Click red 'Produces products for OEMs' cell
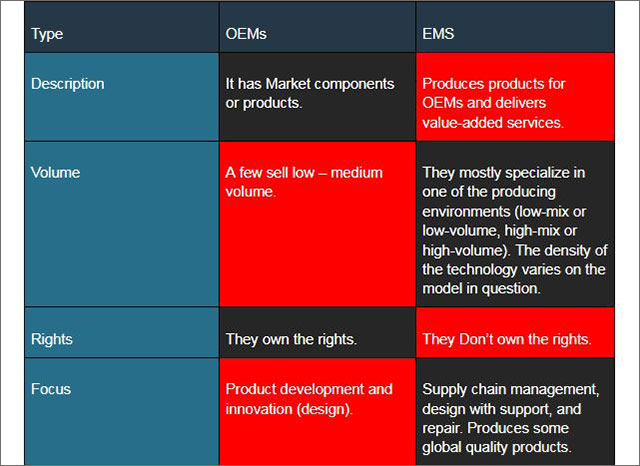Viewport: 640px width, 466px height. (x=516, y=97)
